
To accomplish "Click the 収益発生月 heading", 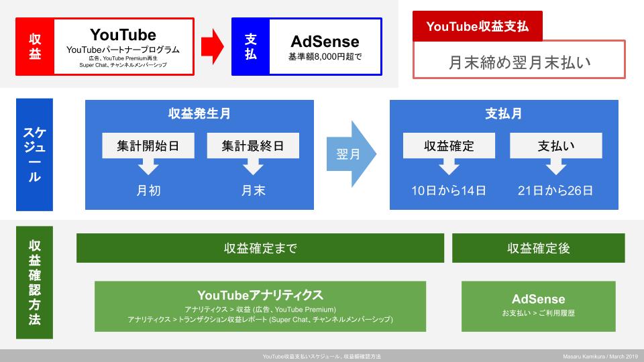I will [x=199, y=113].
